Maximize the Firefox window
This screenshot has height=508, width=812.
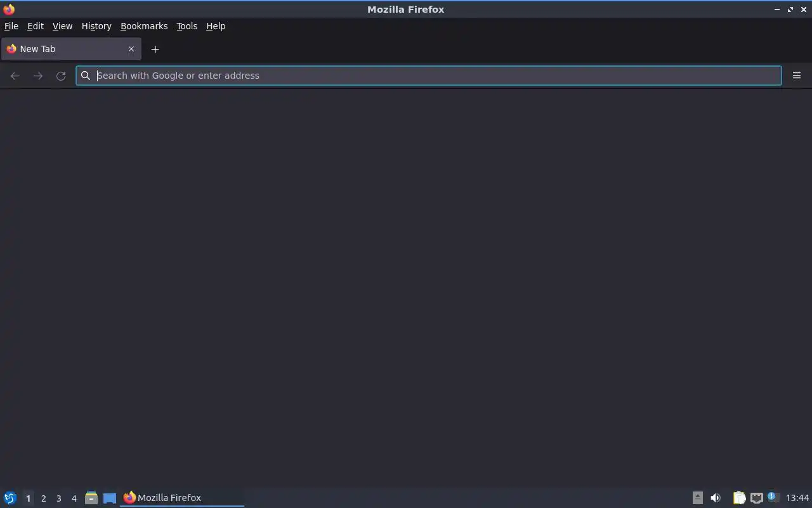point(790,10)
